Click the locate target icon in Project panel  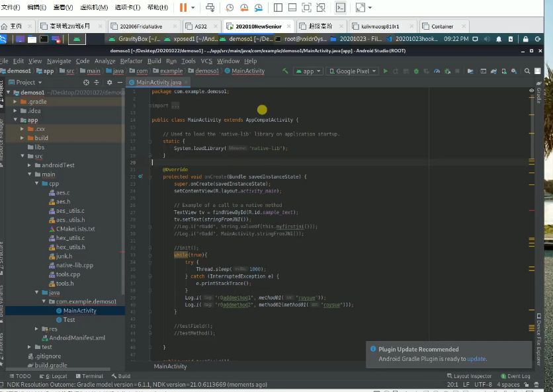point(86,83)
